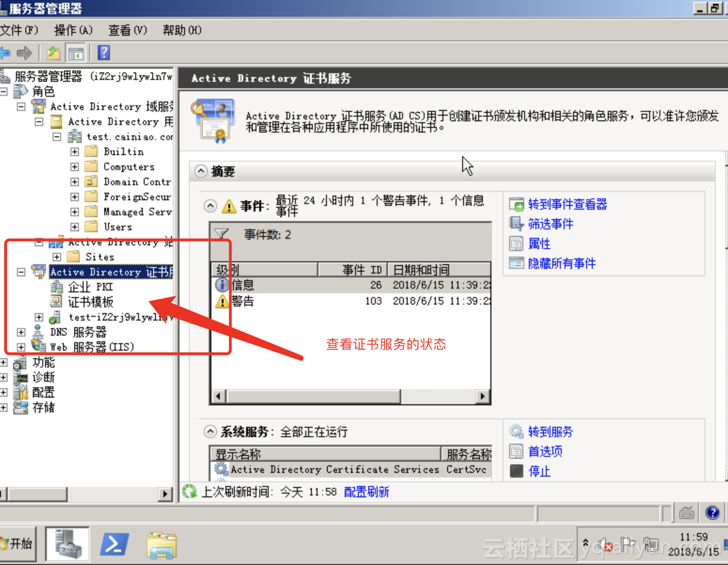The height and width of the screenshot is (565, 728).
Task: Click the 配置 node icon
Action: (x=21, y=392)
